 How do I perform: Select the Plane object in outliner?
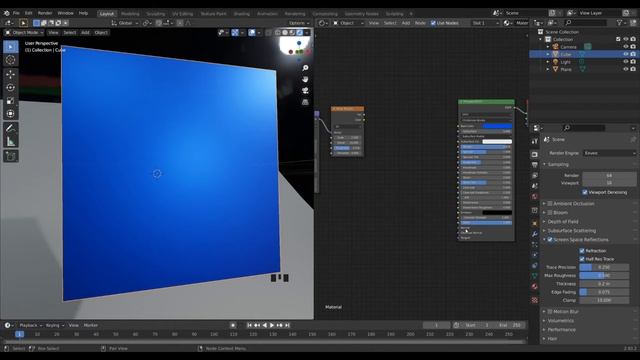tap(566, 70)
